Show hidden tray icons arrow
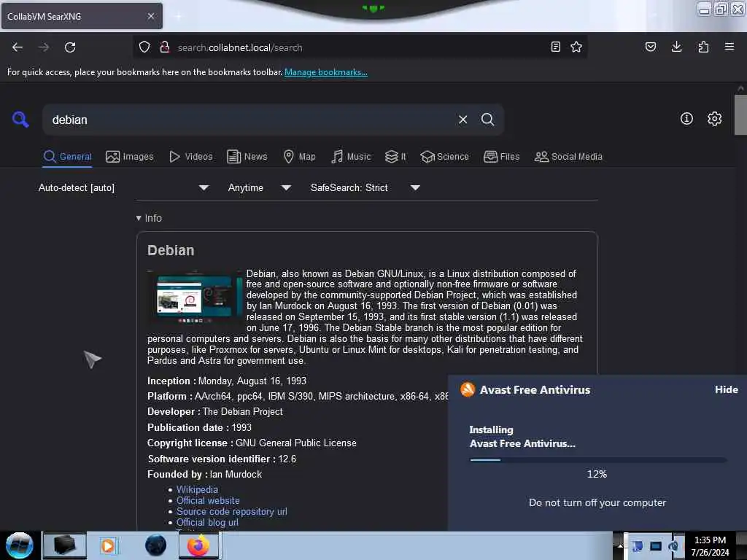The image size is (747, 560). point(620,545)
